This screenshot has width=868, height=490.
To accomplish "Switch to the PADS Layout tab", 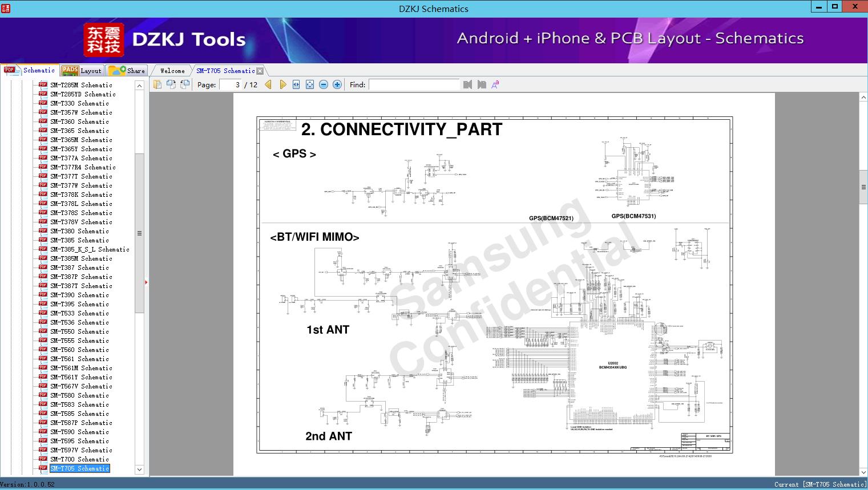I will tap(82, 71).
